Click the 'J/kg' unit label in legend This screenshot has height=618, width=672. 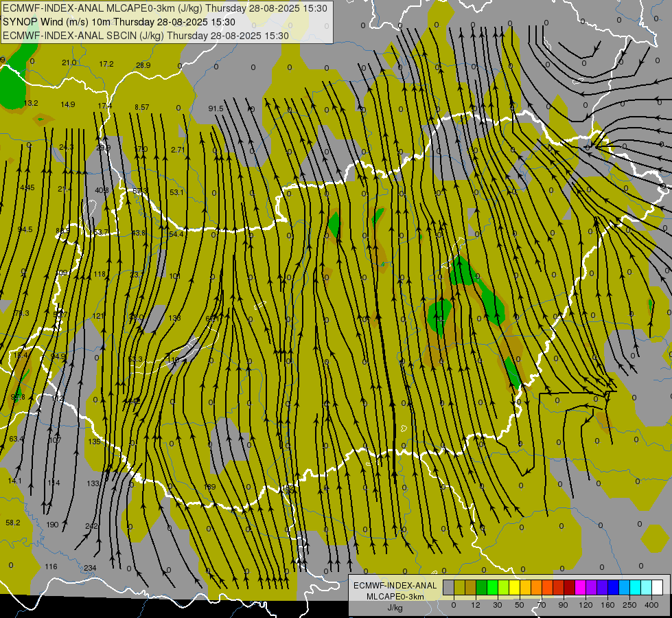click(395, 608)
